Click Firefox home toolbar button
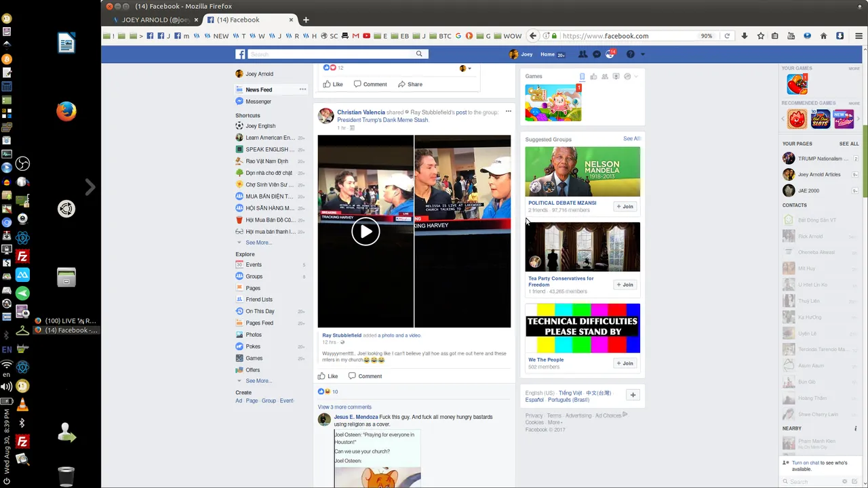The image size is (868, 488). click(x=823, y=36)
